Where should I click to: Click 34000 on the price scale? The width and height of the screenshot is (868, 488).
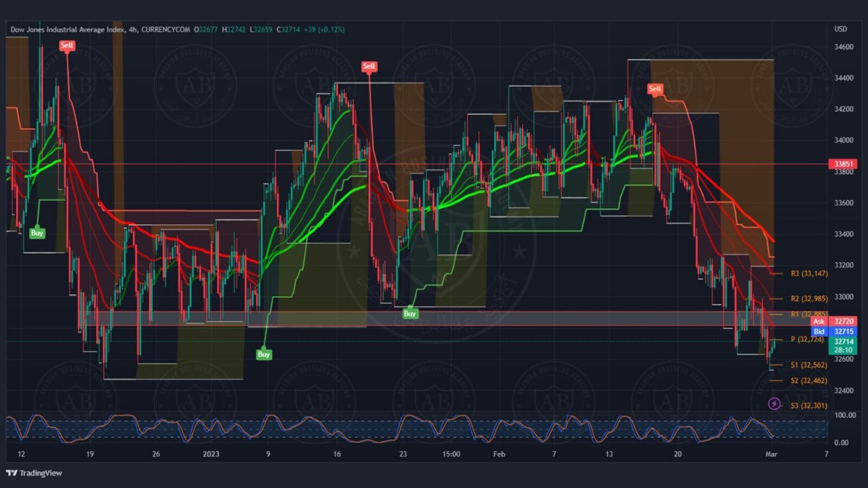click(x=844, y=141)
